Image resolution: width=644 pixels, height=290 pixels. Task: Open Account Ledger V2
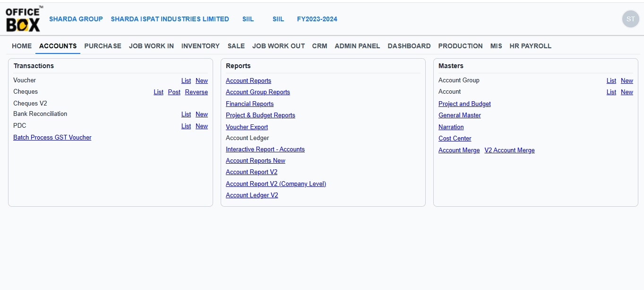click(x=252, y=195)
